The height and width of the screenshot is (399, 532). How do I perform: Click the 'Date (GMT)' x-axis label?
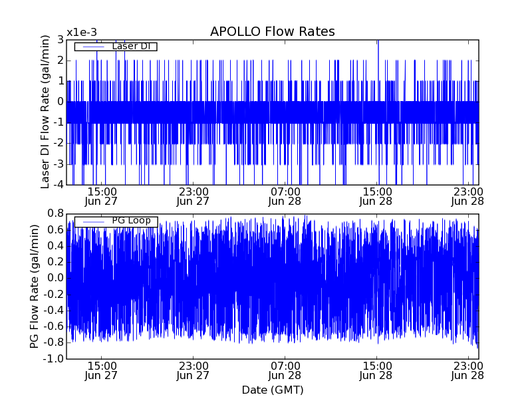pyautogui.click(x=273, y=390)
